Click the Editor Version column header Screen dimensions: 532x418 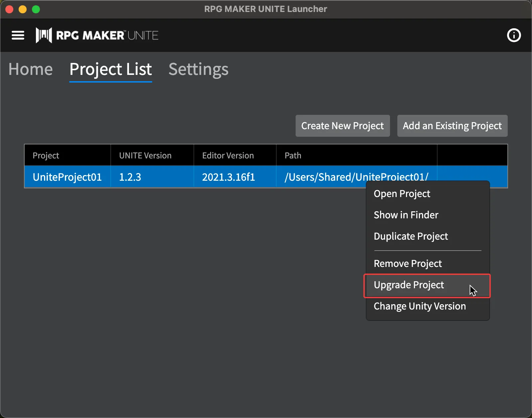tap(228, 155)
